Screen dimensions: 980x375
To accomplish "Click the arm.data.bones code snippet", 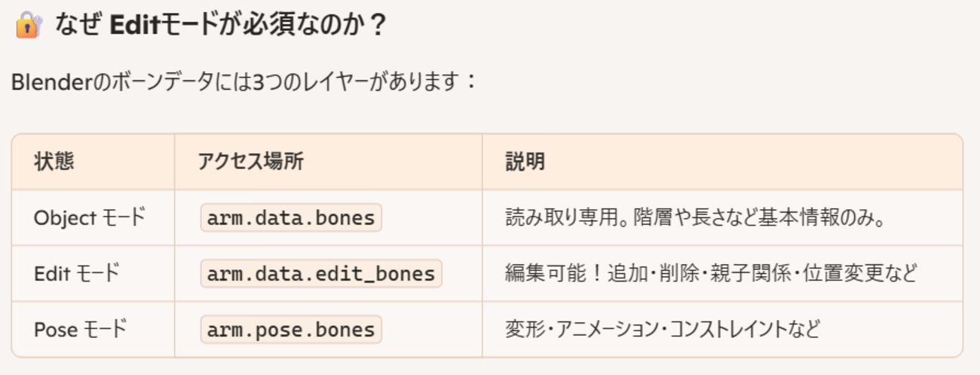I will (x=291, y=218).
